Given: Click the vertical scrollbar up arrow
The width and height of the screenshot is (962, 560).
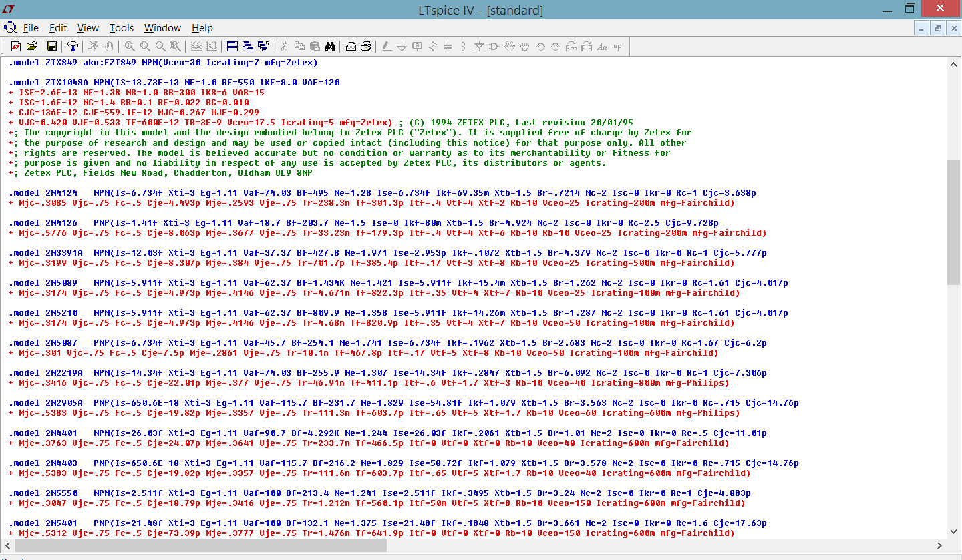Looking at the screenshot, I should (x=953, y=64).
